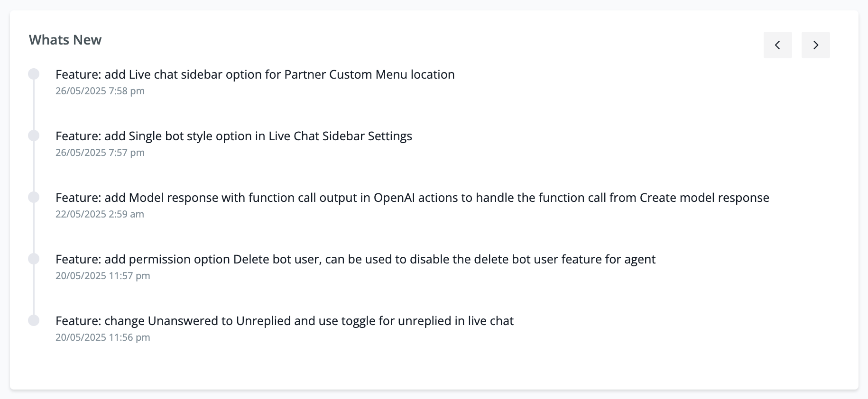Click the 26/05/2025 7:57 pm timestamp
The width and height of the screenshot is (868, 399).
100,153
